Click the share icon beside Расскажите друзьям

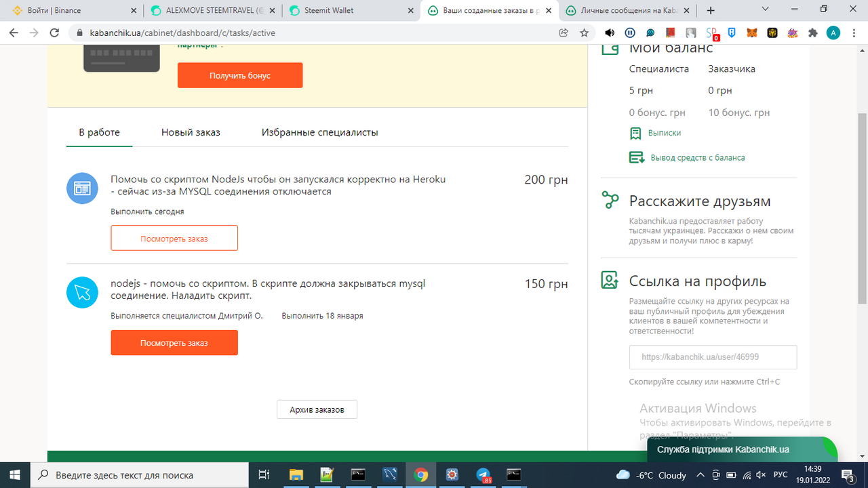(610, 201)
